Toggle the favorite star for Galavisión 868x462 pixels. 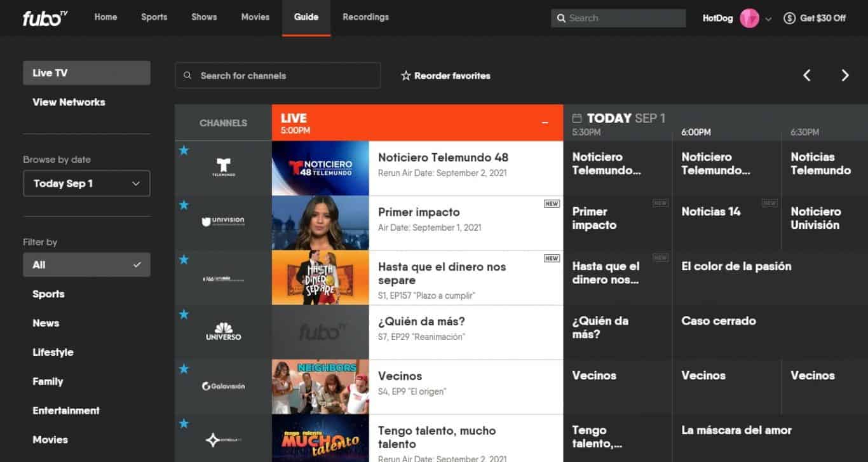coord(184,369)
